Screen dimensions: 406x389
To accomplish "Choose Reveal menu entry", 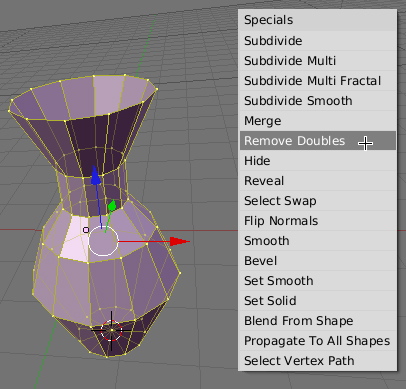I will click(x=318, y=181).
